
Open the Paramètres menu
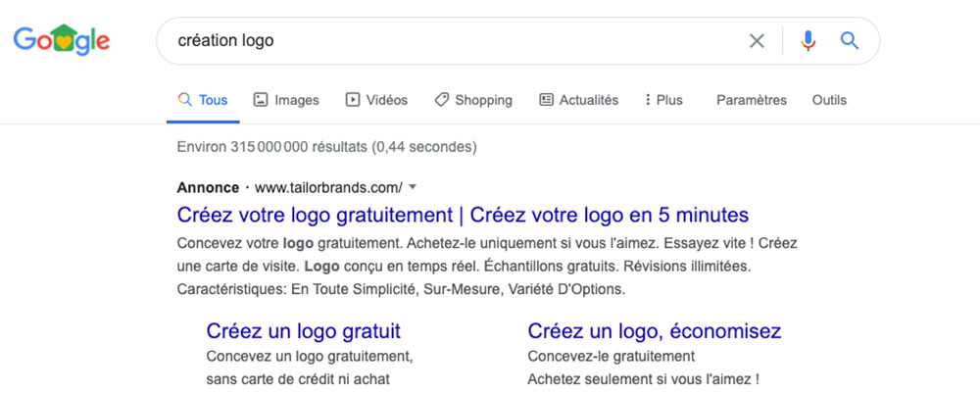pos(752,100)
